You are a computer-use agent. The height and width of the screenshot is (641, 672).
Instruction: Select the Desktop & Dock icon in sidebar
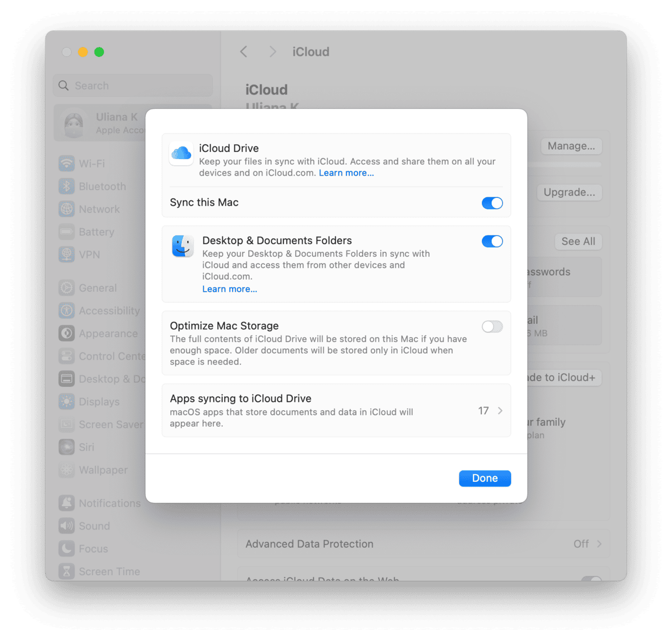point(67,379)
